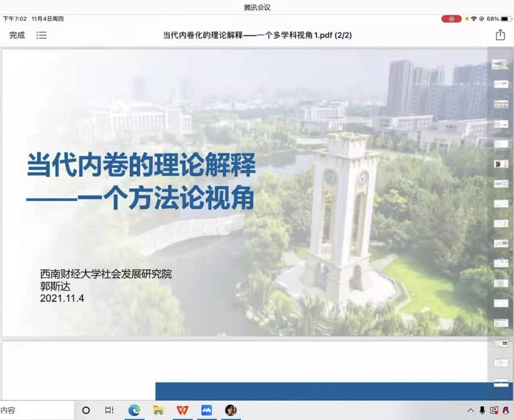Open Task View from the taskbar

(109, 410)
